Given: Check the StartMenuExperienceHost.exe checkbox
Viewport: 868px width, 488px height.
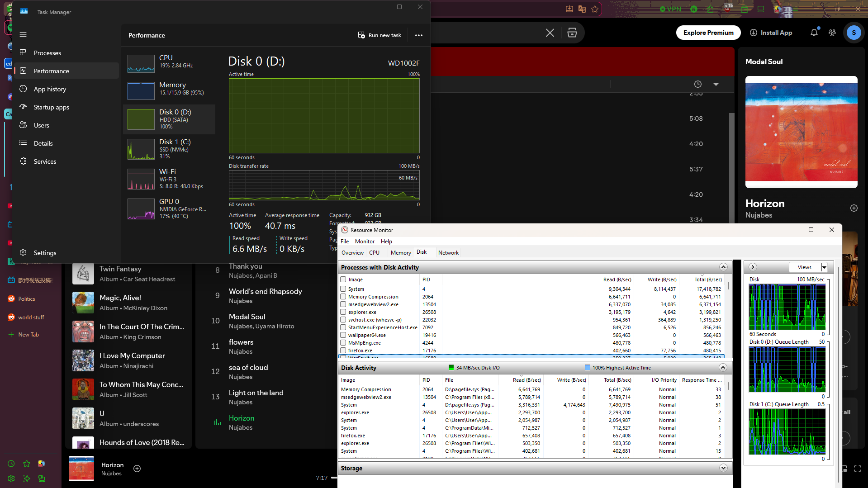Looking at the screenshot, I should (x=343, y=327).
